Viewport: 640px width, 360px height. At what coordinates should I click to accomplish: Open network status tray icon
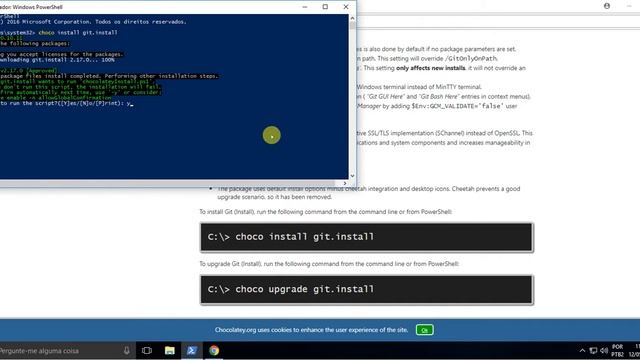pyautogui.click(x=593, y=351)
